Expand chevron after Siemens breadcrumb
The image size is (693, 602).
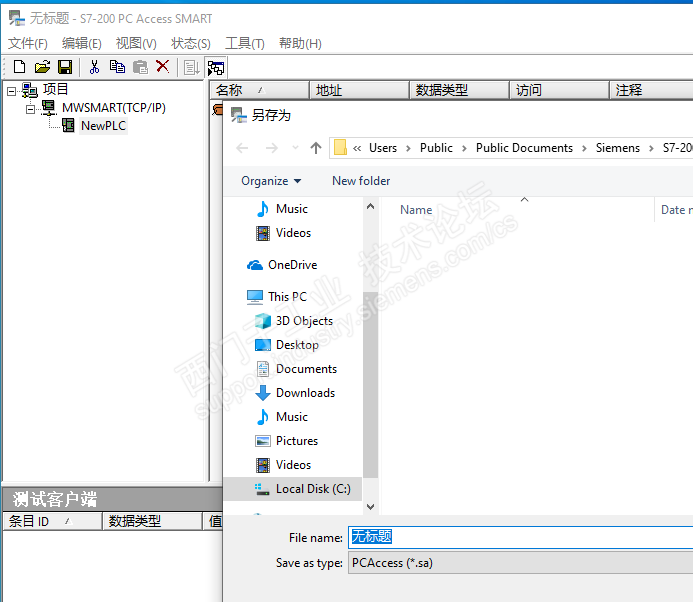pyautogui.click(x=651, y=149)
